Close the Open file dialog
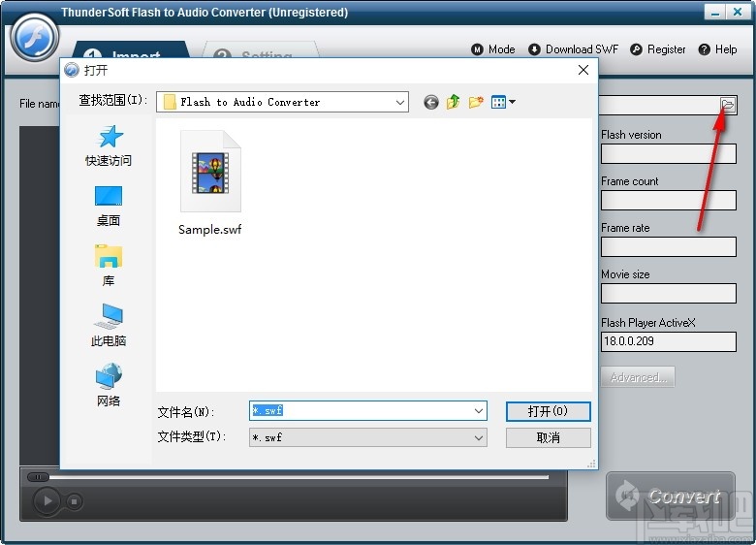Viewport: 756px width, 545px height. [583, 70]
